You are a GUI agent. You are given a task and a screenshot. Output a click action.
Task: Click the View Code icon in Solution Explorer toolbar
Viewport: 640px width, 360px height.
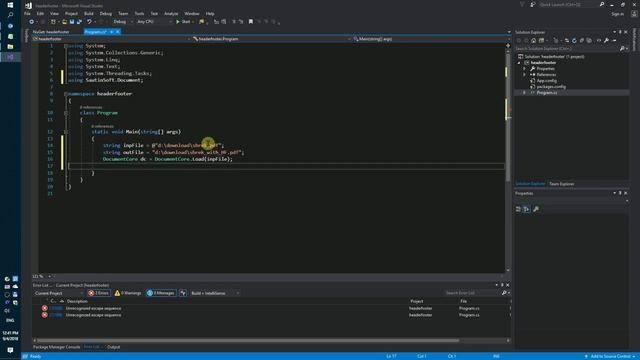pos(598,40)
